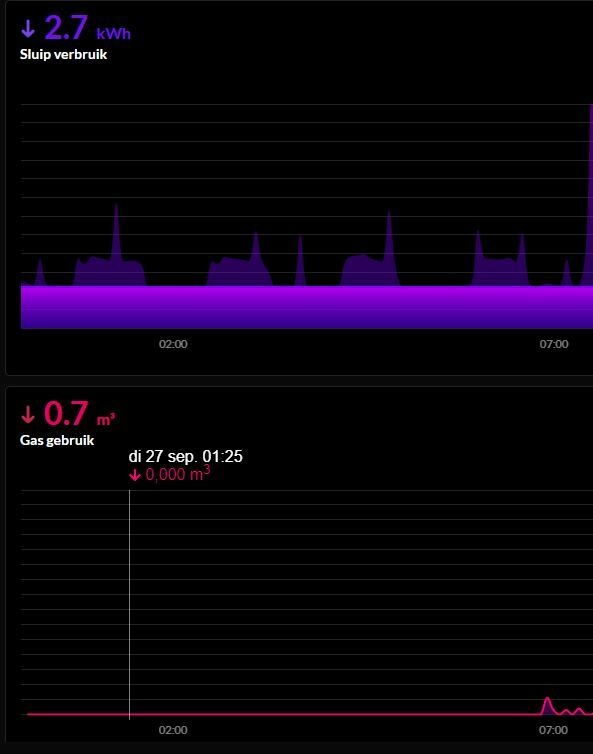This screenshot has width=593, height=754.
Task: Click the bright purple baseline band in Sluip chart
Action: pos(307,307)
